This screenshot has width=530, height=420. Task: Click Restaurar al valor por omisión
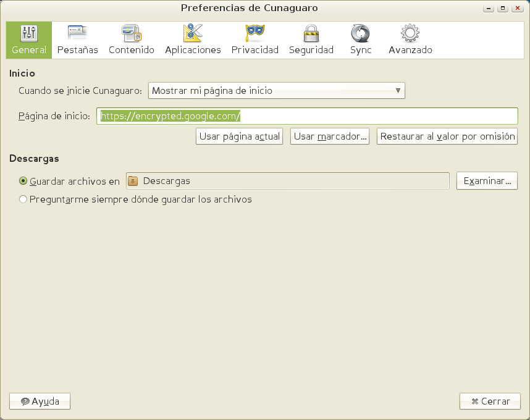[x=446, y=136]
